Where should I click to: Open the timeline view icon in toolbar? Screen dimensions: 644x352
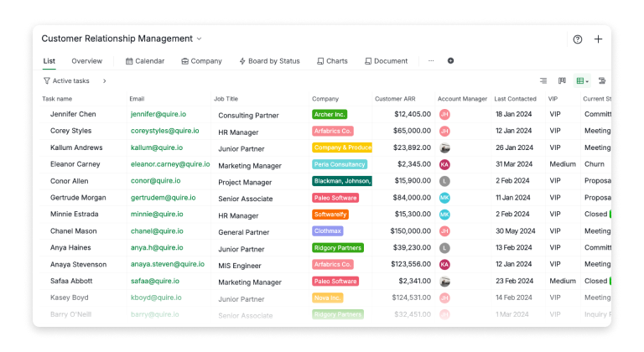pyautogui.click(x=601, y=81)
